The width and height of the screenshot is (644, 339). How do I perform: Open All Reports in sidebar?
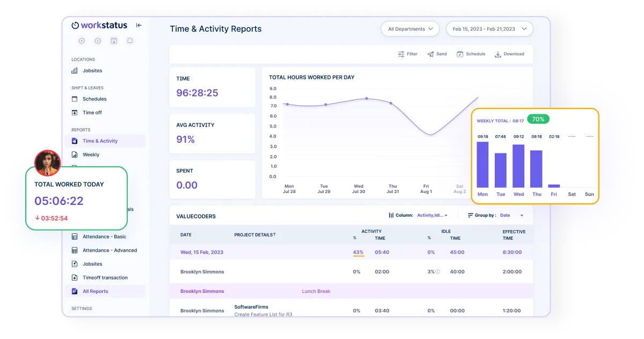pyautogui.click(x=95, y=291)
